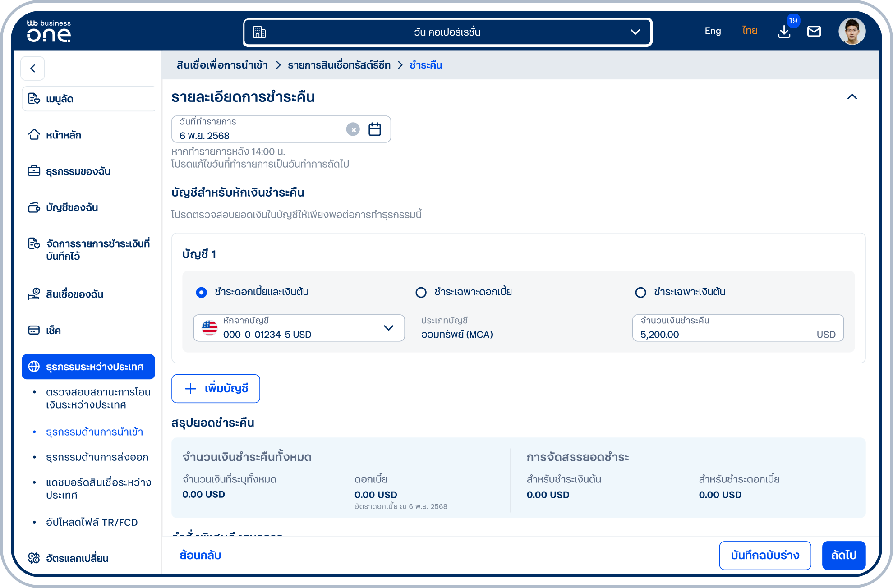Open the mail inbox icon
Viewport: 893px width, 588px height.
(814, 31)
